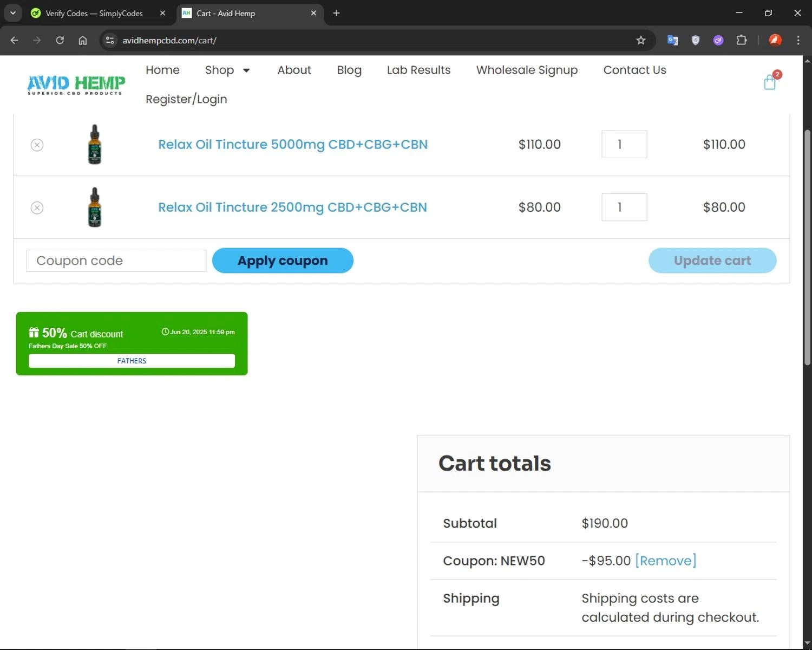The image size is (812, 650).
Task: Open the Blog page
Action: pos(349,70)
